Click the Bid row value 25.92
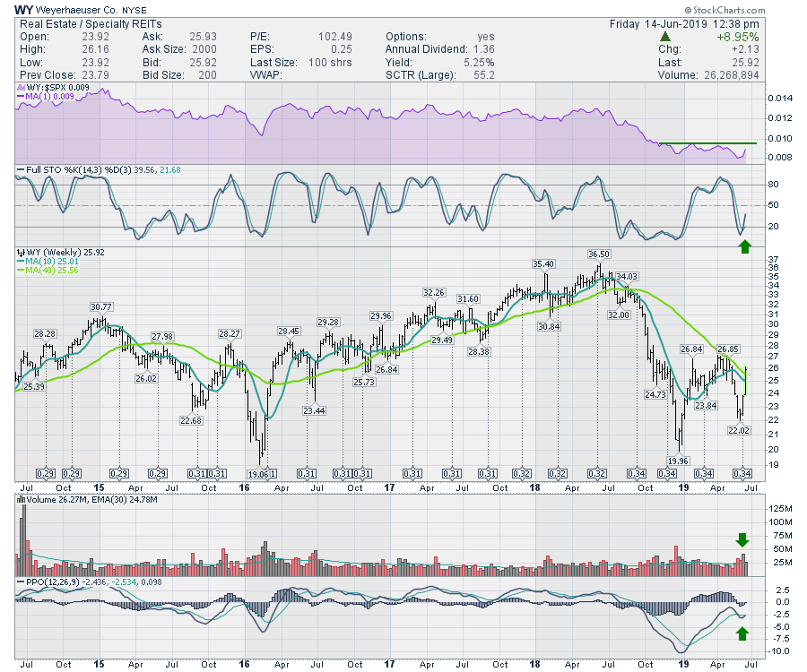The image size is (807, 672). tap(204, 63)
